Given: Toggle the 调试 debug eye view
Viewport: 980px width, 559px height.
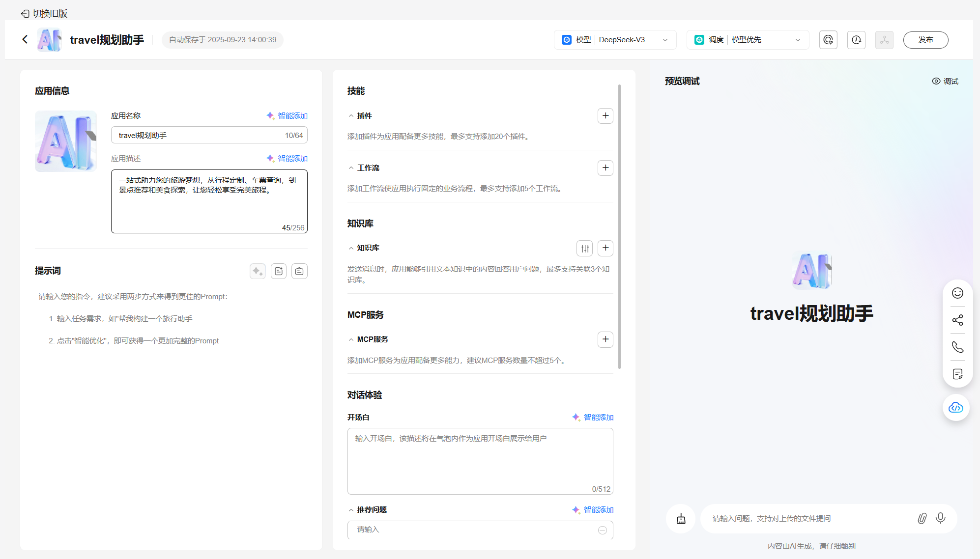Looking at the screenshot, I should (x=945, y=82).
